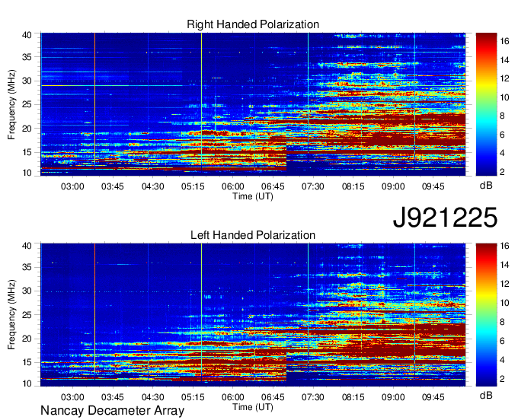Click "06:00" time tick on Right Handed plot

233,186
